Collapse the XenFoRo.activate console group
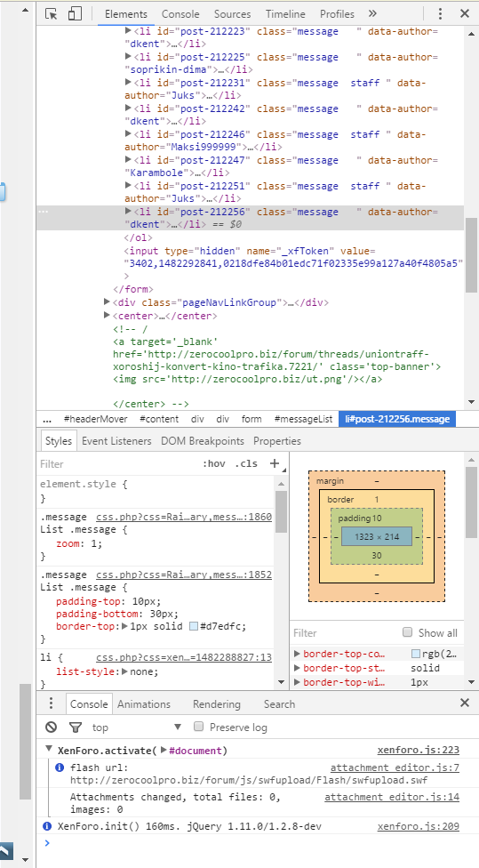 pos(49,751)
